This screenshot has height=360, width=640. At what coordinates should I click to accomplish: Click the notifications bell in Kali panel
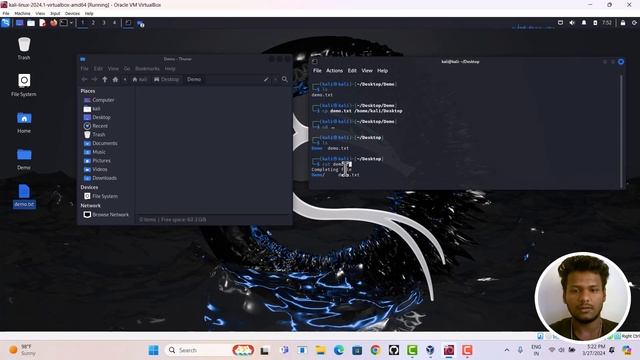[x=584, y=23]
